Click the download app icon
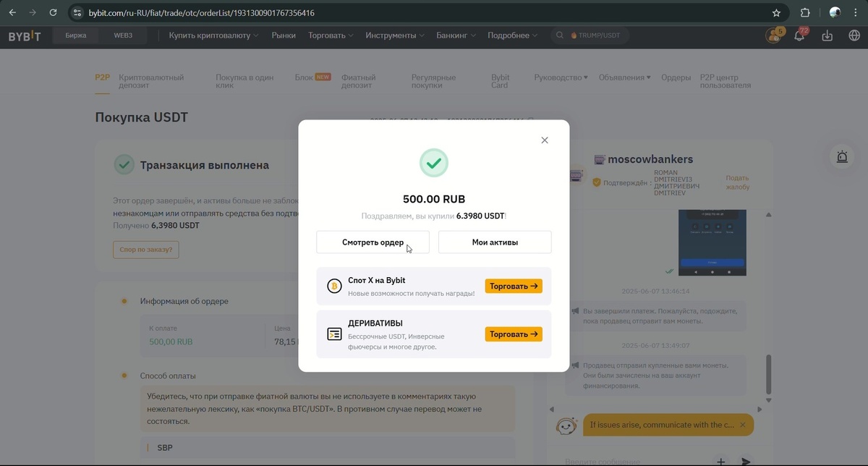 pos(827,35)
